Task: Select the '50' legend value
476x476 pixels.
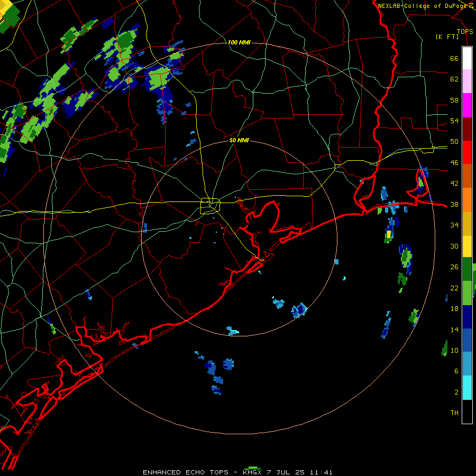Action: pos(454,142)
